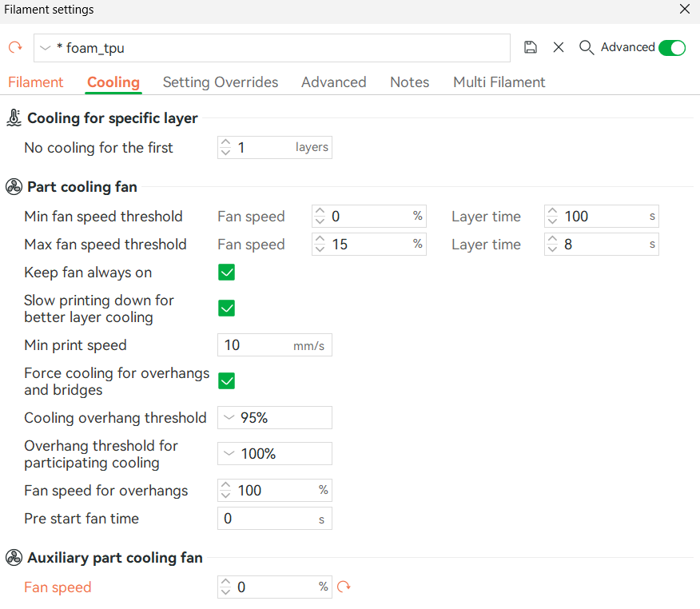This screenshot has width=700, height=609.
Task: Open the Multi Filament tab
Action: pos(499,82)
